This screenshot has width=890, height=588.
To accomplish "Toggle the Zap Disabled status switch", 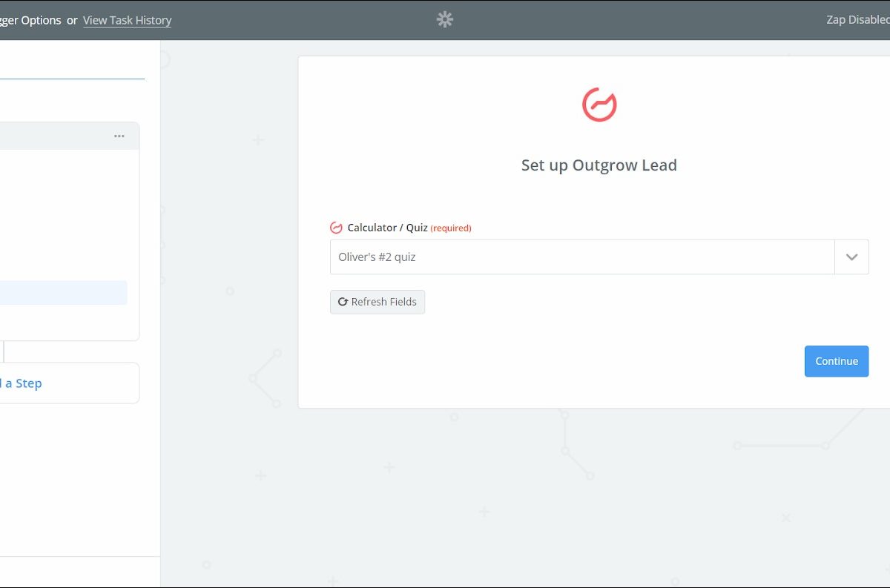I will click(857, 20).
